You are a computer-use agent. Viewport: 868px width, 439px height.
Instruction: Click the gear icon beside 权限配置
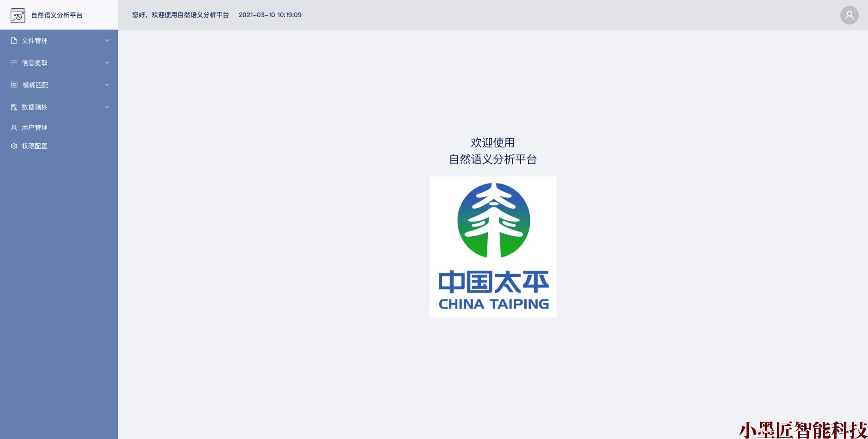click(x=14, y=146)
